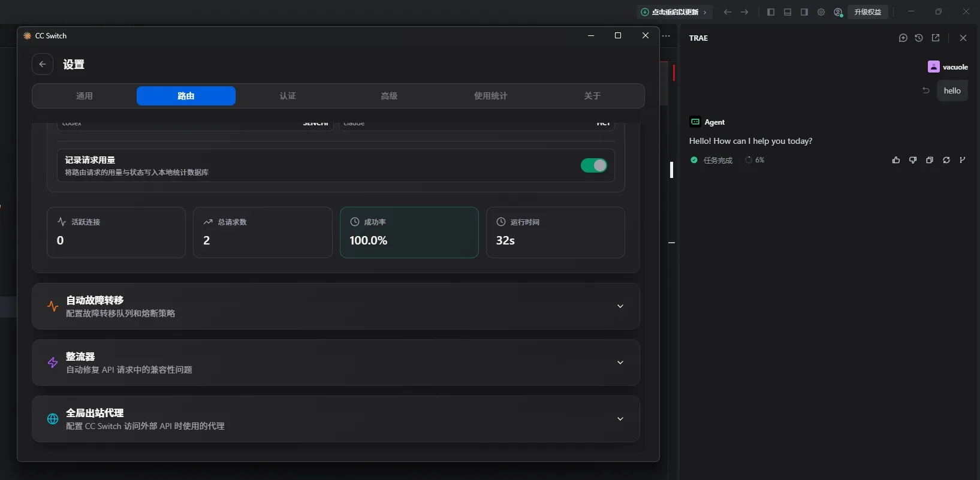The image size is (980, 480).
Task: Click the 活跃连接 card
Action: [x=116, y=233]
